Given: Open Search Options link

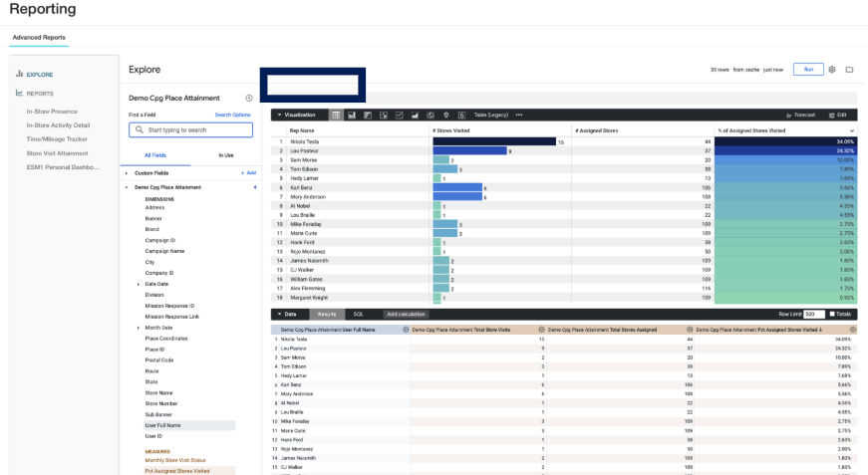Looking at the screenshot, I should pos(232,115).
